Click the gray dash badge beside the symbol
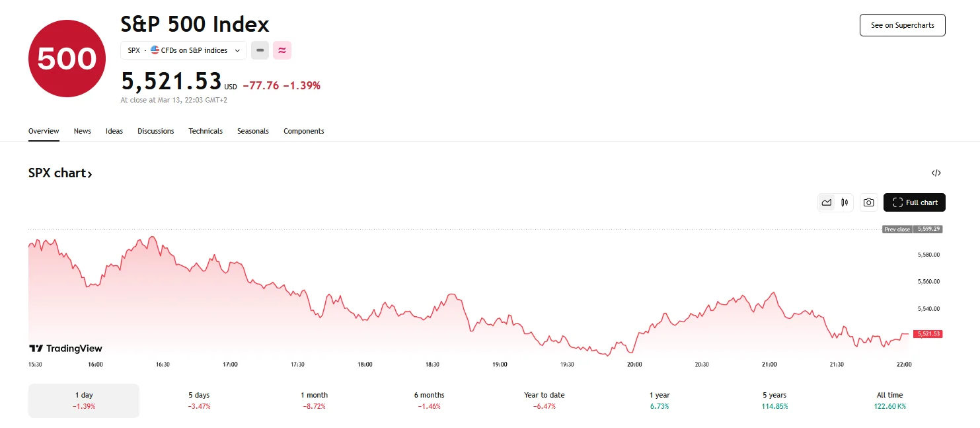The image size is (980, 428). (x=260, y=50)
